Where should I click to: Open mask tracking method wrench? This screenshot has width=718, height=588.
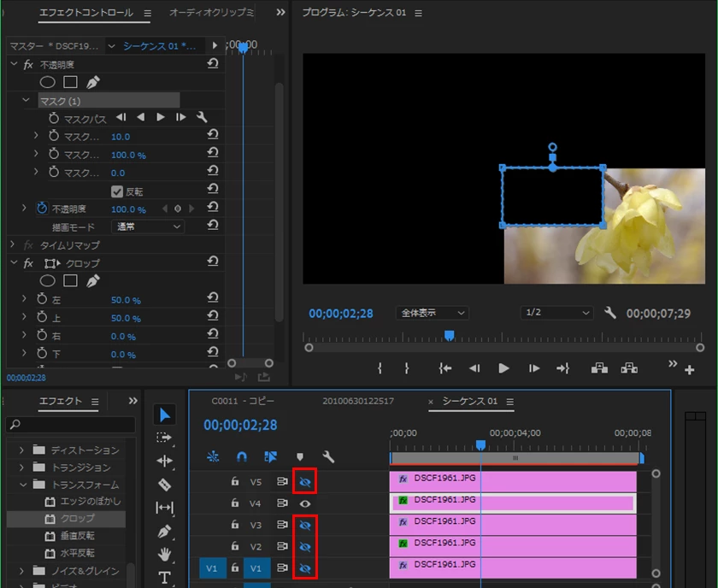[x=202, y=117]
